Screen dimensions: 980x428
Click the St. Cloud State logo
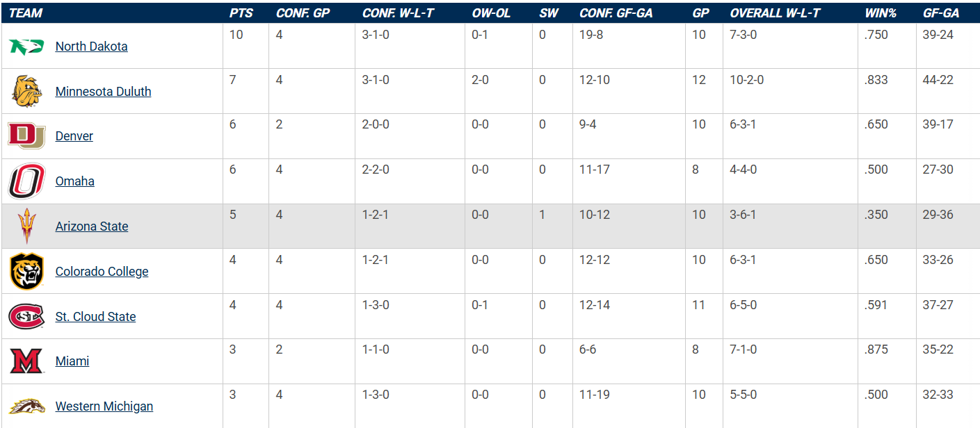26,317
